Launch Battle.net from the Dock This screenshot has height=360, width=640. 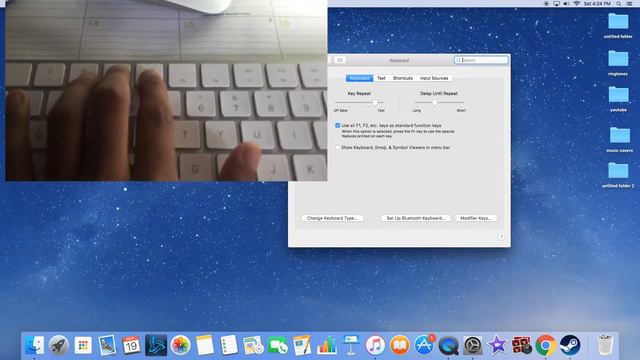pos(156,345)
